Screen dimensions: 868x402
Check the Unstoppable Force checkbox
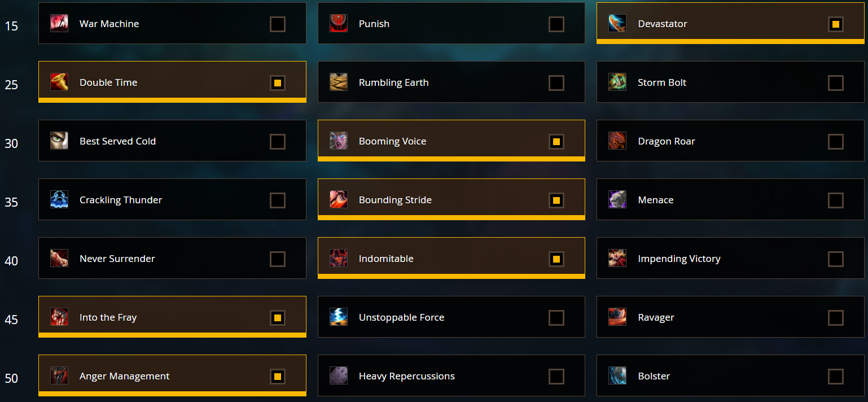[x=556, y=318]
